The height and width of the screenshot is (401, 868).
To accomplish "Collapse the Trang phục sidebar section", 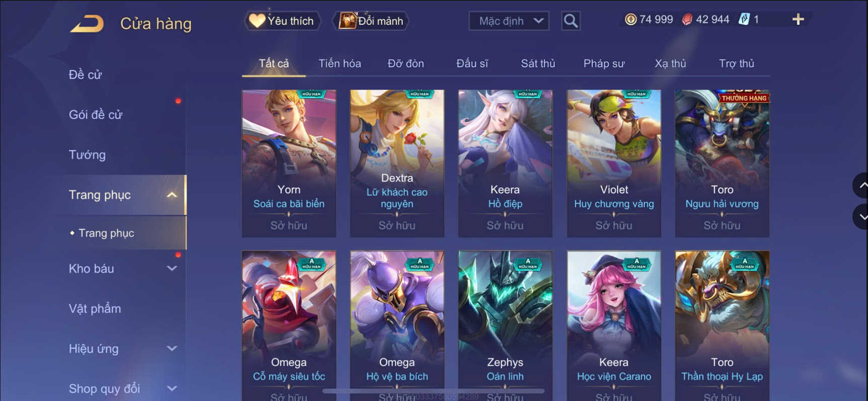I will tap(172, 195).
